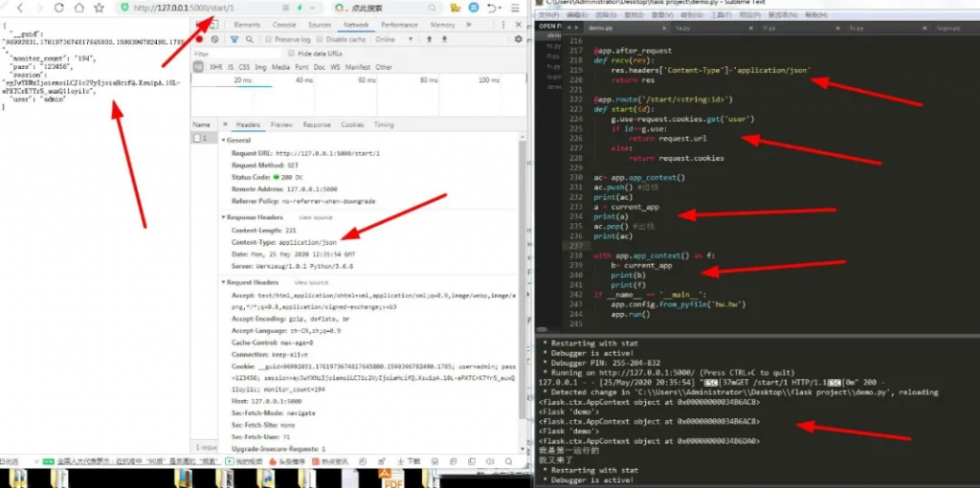The height and width of the screenshot is (488, 980).
Task: Open the Preview tab of the request
Action: point(281,124)
